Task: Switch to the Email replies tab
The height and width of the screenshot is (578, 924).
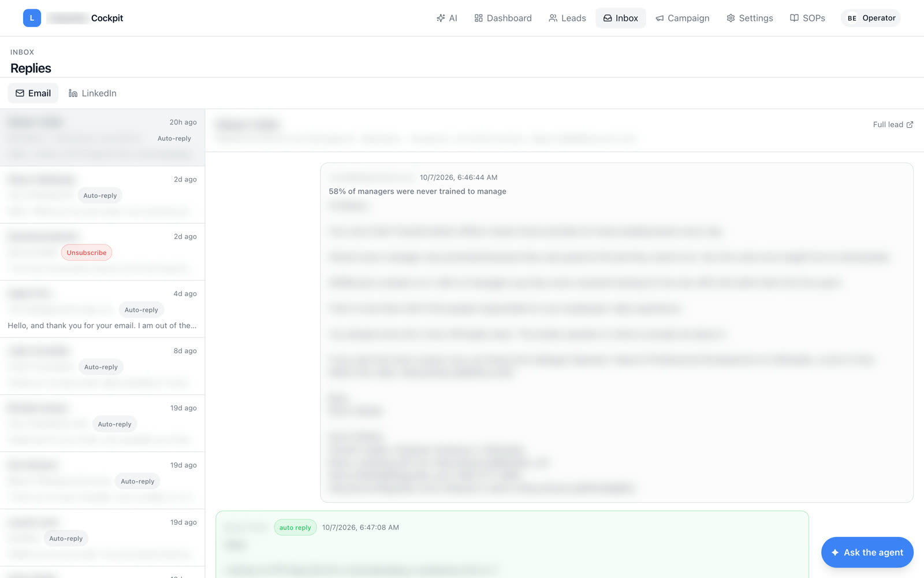Action: point(33,93)
